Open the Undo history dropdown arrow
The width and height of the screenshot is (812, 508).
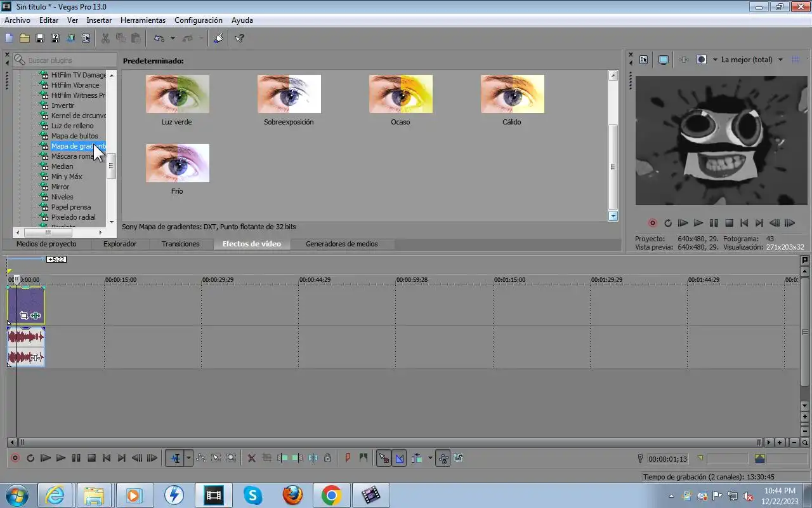(173, 38)
